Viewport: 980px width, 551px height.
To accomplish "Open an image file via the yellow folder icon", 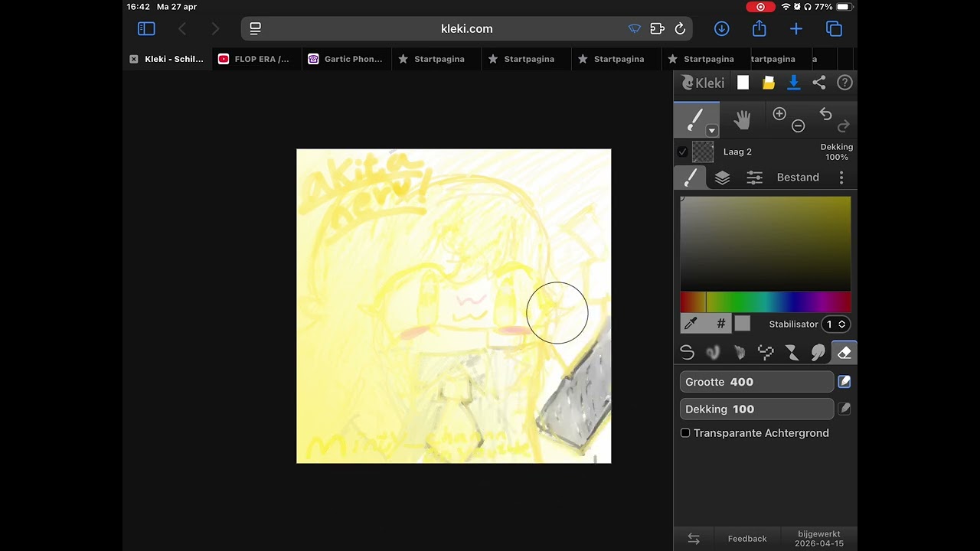I will (x=768, y=83).
